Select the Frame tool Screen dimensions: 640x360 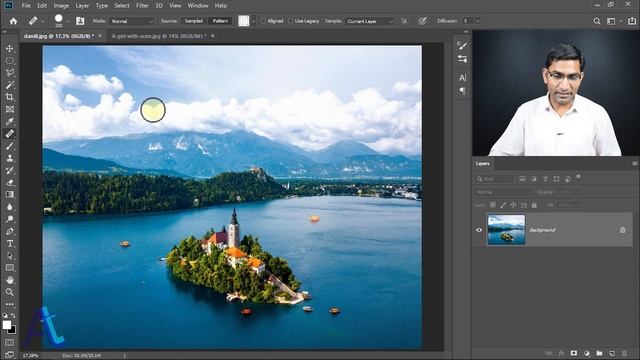tap(9, 109)
